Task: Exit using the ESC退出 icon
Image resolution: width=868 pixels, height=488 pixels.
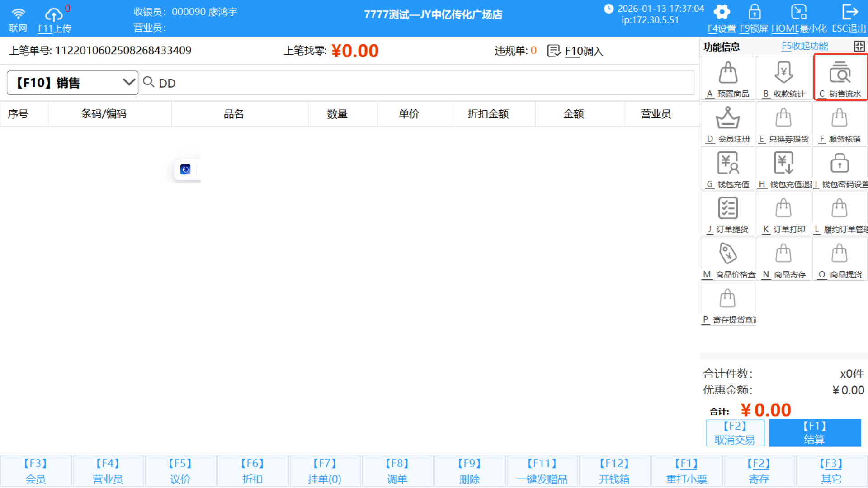Action: tap(850, 12)
